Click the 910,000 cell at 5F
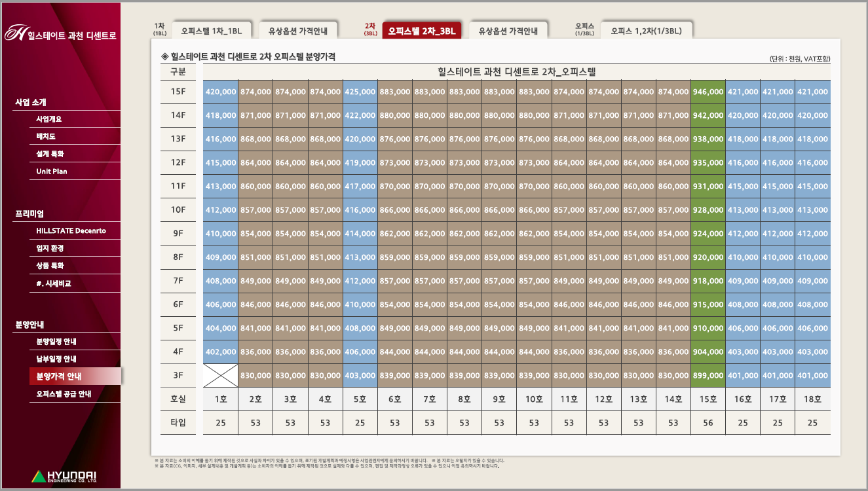Screen dimensions: 868x491 click(708, 328)
